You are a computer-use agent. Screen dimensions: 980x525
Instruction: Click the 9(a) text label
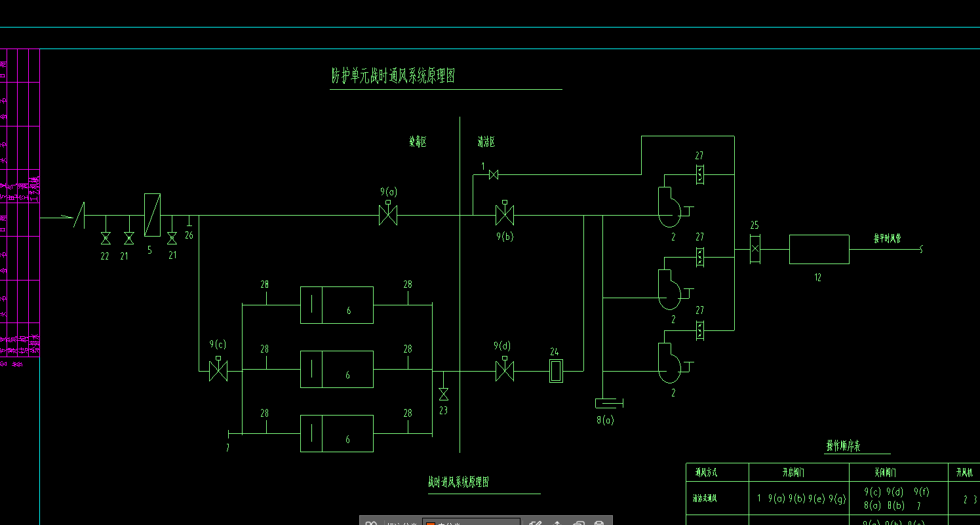tap(389, 192)
